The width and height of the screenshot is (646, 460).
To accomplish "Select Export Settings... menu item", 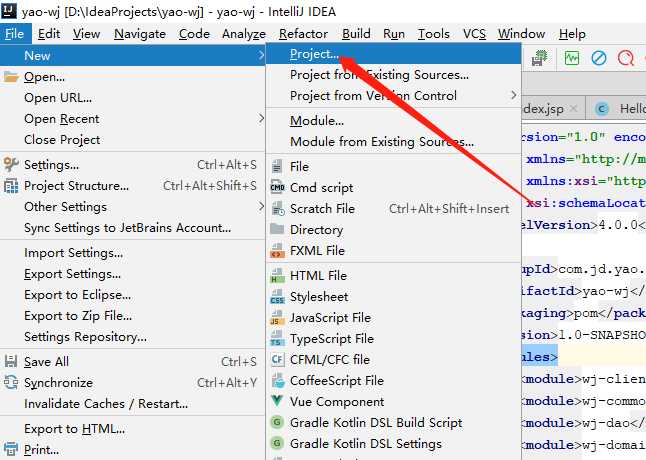I will pos(132,274).
